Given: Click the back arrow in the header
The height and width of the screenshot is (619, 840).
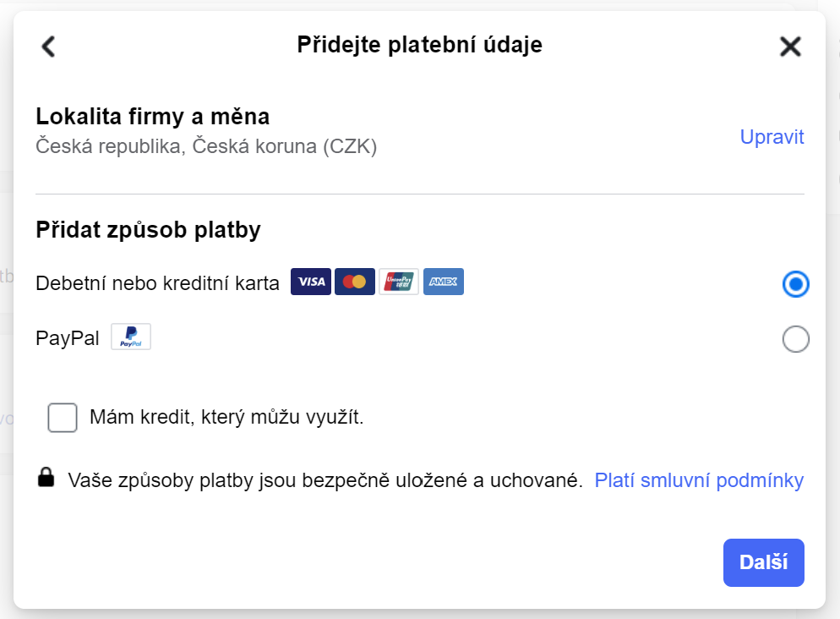Looking at the screenshot, I should point(47,47).
